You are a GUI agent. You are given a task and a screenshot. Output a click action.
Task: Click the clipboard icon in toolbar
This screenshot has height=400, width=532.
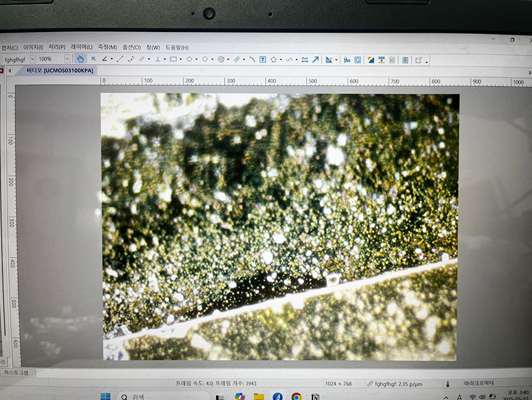(x=405, y=60)
